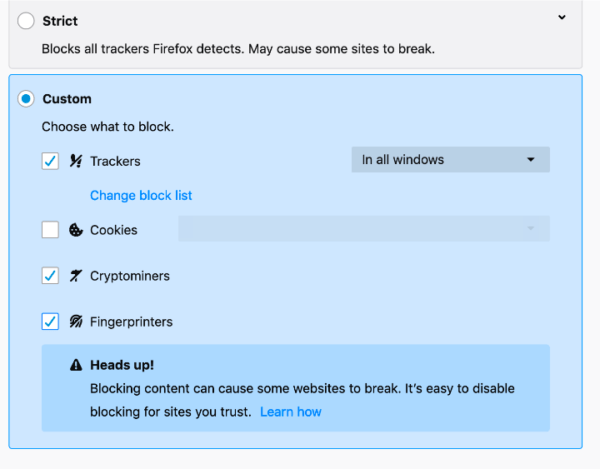Viewport: 600px width, 469px height.
Task: Uncheck the Cryptominers checkbox
Action: tap(50, 275)
